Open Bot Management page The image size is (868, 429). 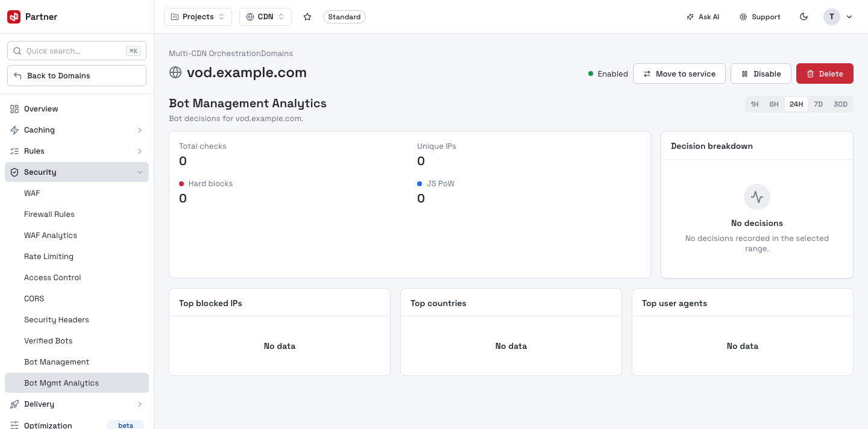[x=77, y=362]
